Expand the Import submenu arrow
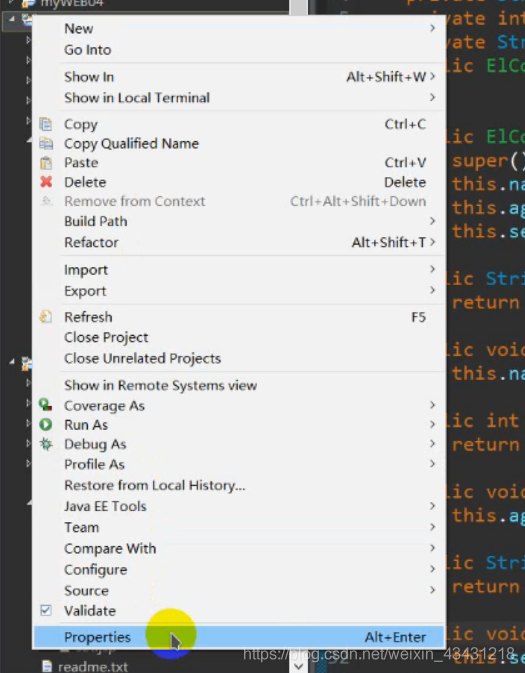 click(432, 270)
